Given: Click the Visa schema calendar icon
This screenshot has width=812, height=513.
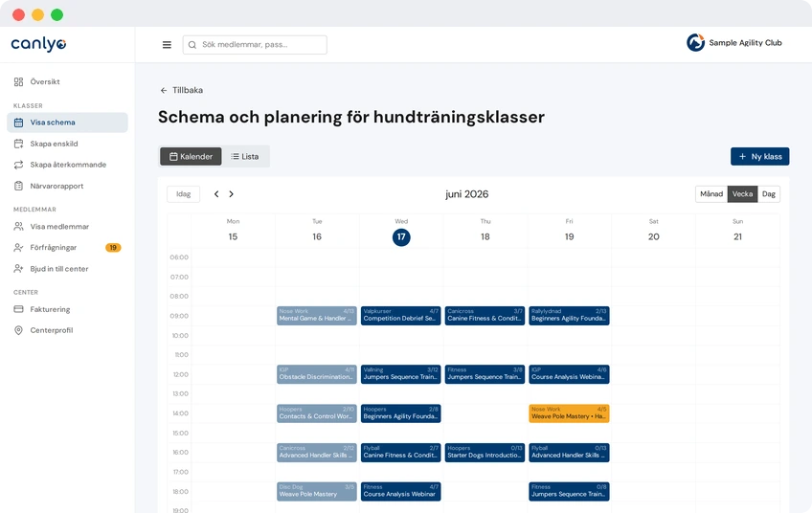Looking at the screenshot, I should click(x=18, y=123).
